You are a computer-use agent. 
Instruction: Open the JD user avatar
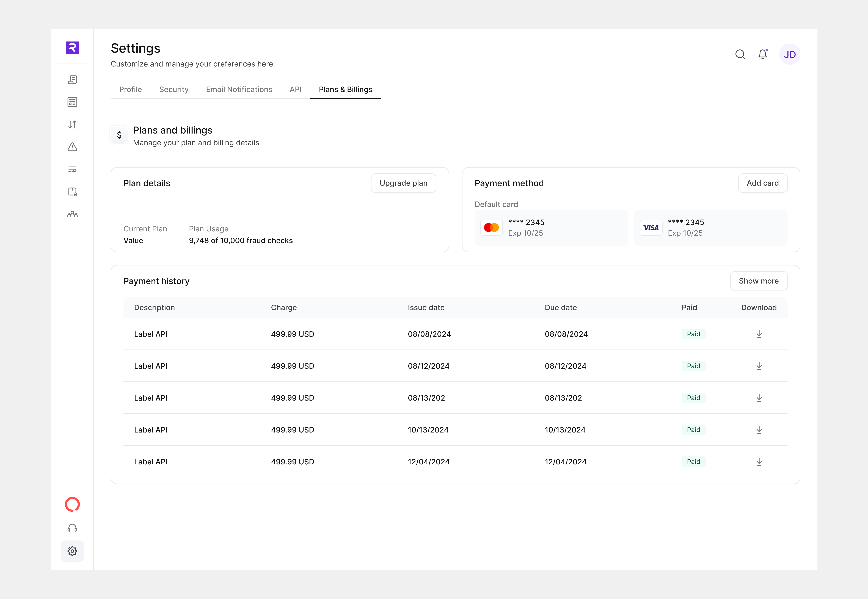[790, 54]
